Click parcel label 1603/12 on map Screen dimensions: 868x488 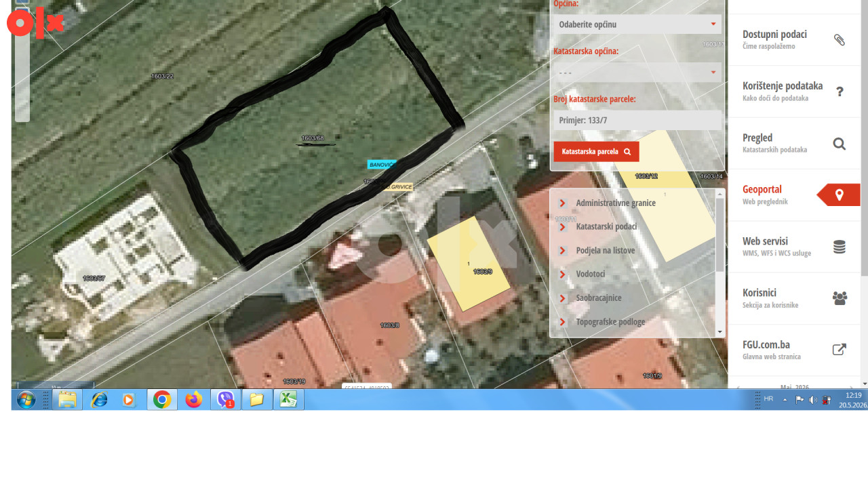[x=646, y=176]
